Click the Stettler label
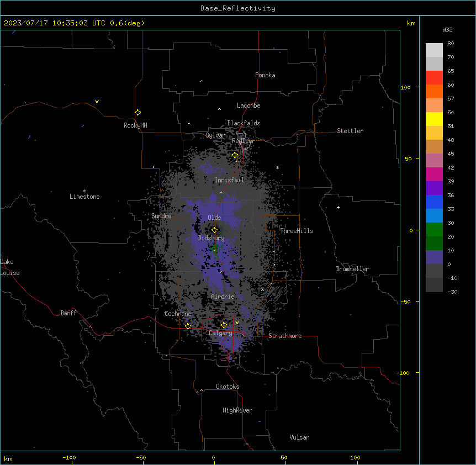This screenshot has height=465, width=476. pyautogui.click(x=350, y=131)
